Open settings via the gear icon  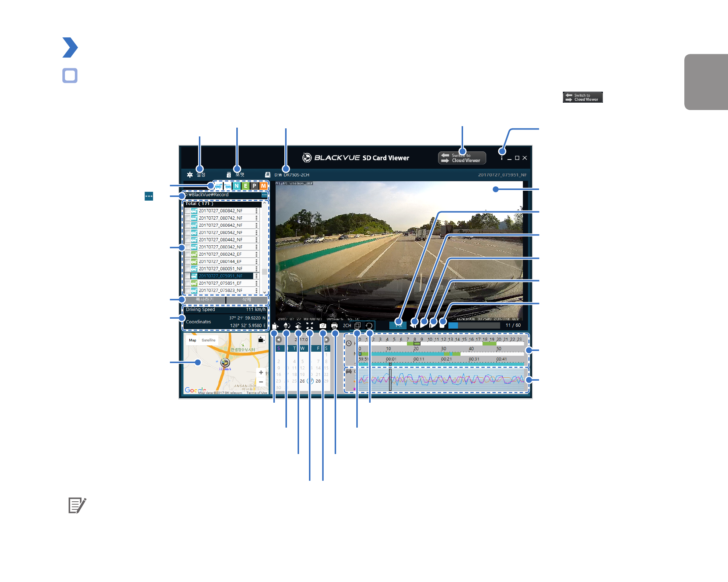pyautogui.click(x=190, y=175)
